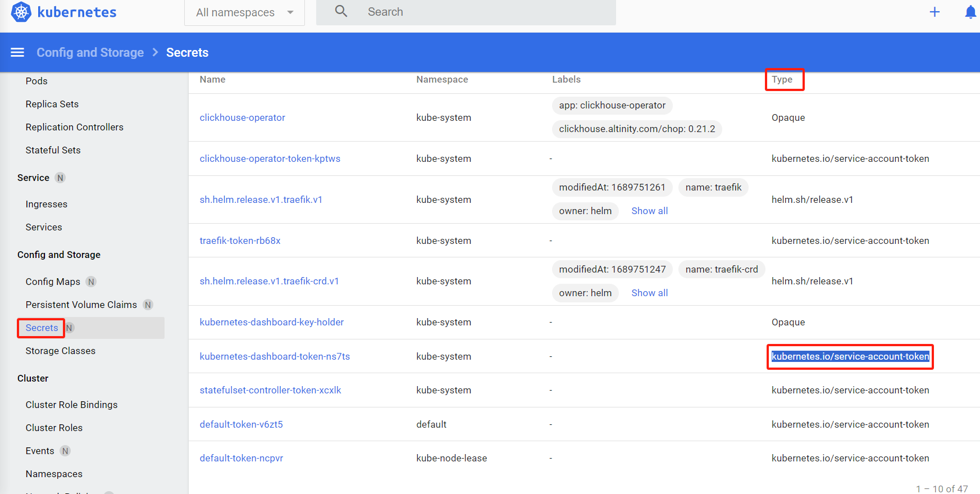Click the N badge beside Service

tap(60, 178)
